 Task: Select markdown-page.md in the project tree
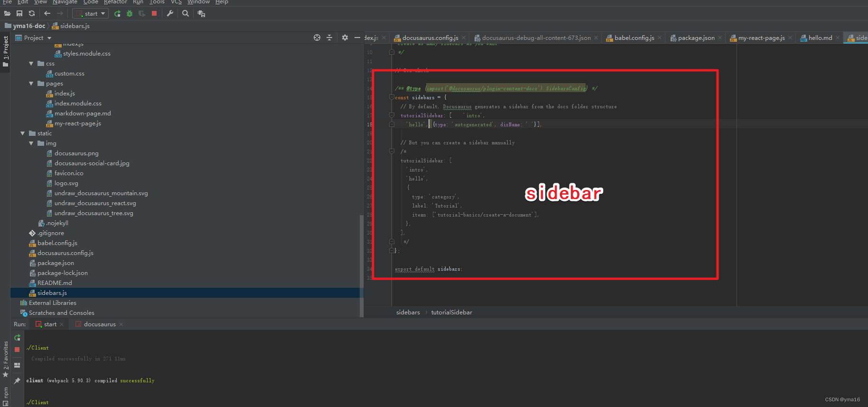pyautogui.click(x=83, y=114)
